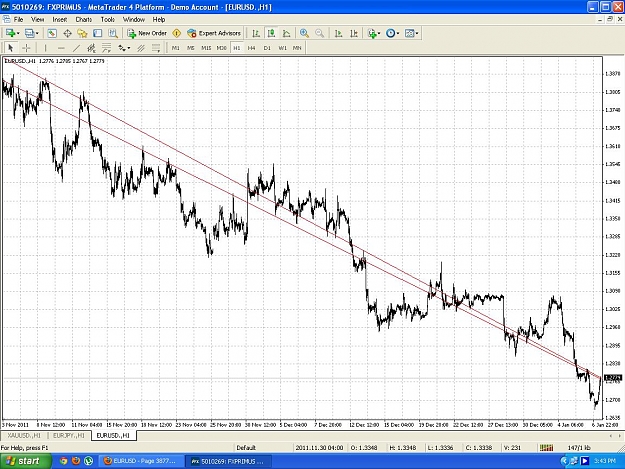Switch to the XAUUSD,H1 chart tab
Image resolution: width=625 pixels, height=469 pixels.
tap(24, 436)
